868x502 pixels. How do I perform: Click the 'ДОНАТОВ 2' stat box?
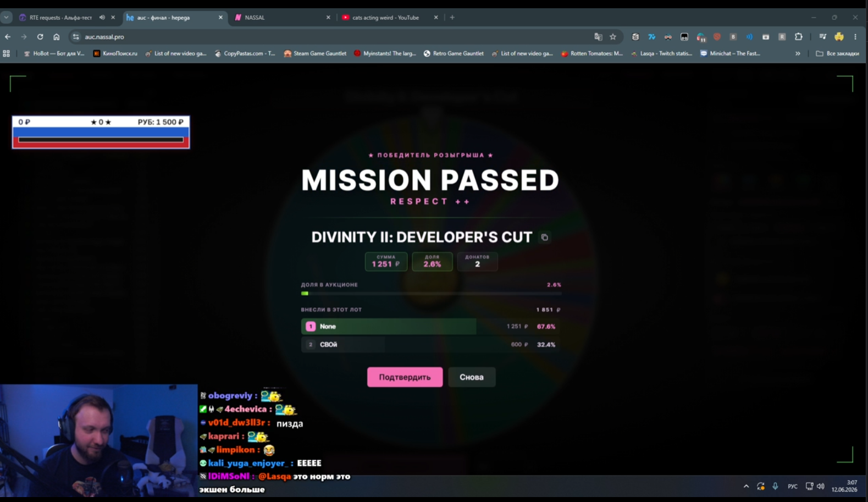coord(477,262)
